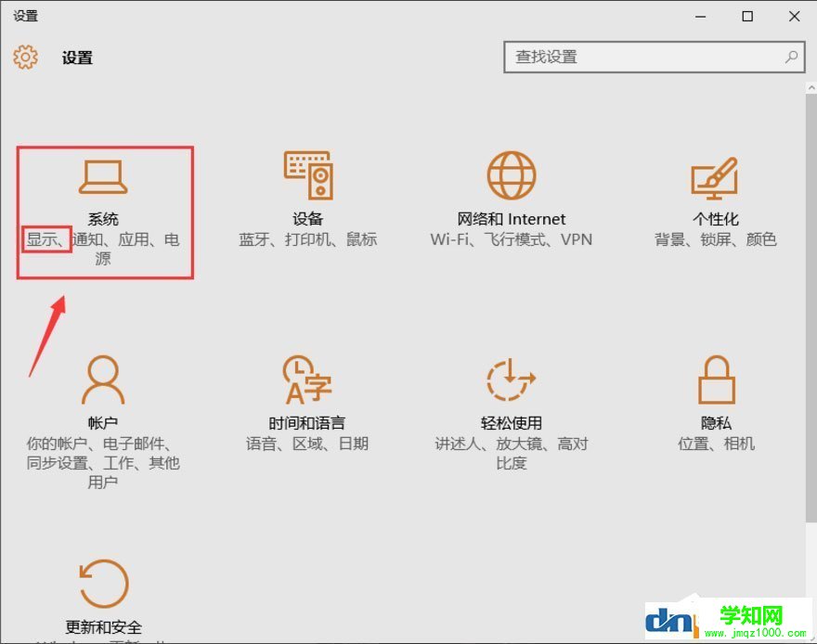
Task: Focus the 查找设置 search field
Action: 655,58
